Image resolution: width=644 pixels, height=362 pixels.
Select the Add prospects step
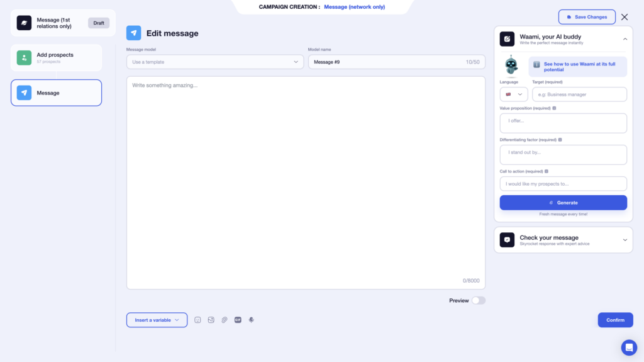click(x=56, y=58)
